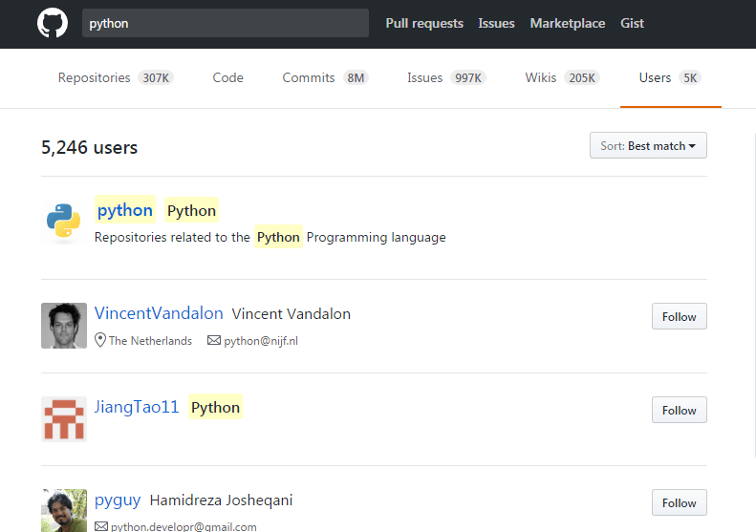Click VincentVandalon's profile photo

[64, 326]
